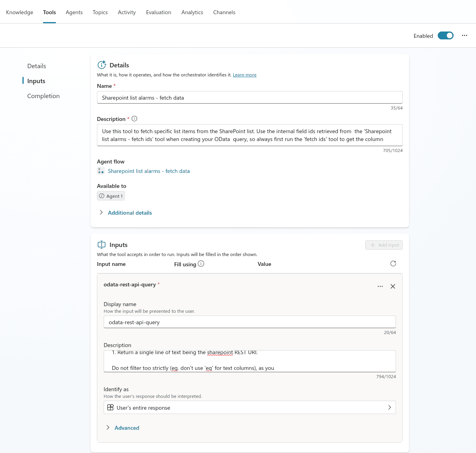Remove the odata-rest-api-query input
This screenshot has height=453, width=476.
coord(392,286)
